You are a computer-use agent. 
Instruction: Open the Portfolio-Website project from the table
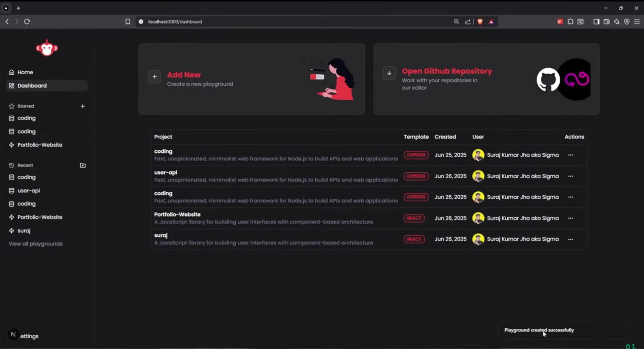point(177,215)
